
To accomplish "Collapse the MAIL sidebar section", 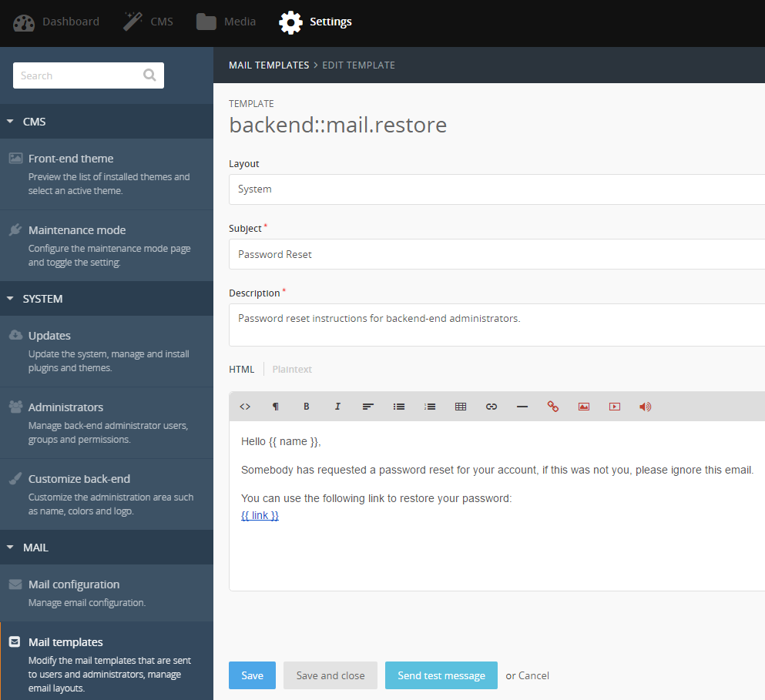I will click(11, 548).
